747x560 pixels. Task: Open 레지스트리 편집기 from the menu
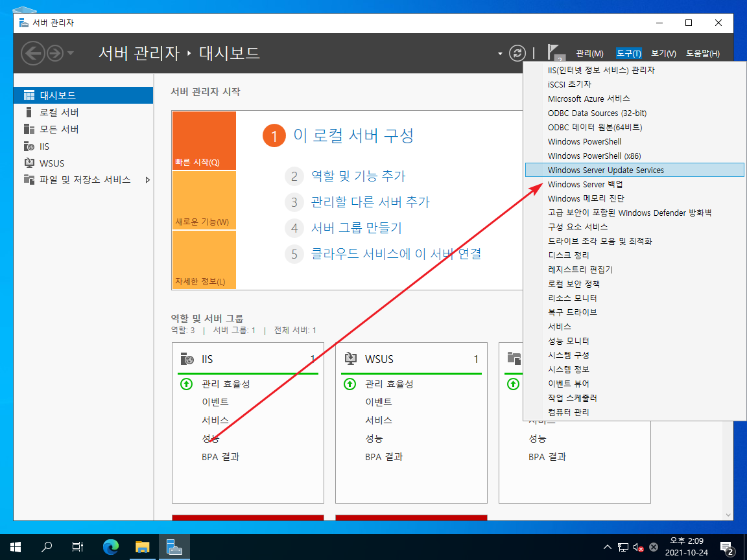(635, 270)
